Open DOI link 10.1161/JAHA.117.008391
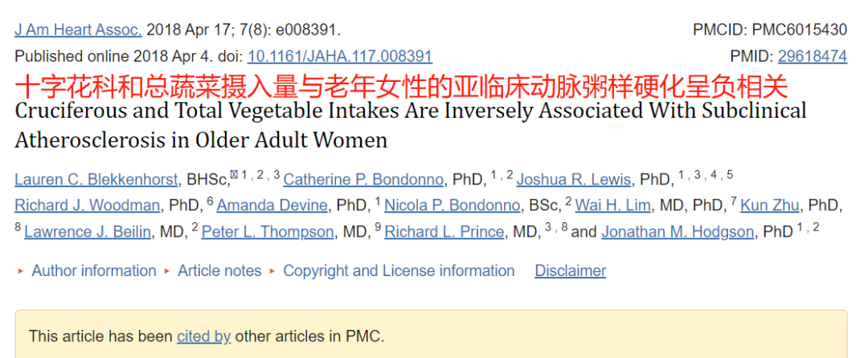This screenshot has height=358, width=868. click(x=339, y=56)
